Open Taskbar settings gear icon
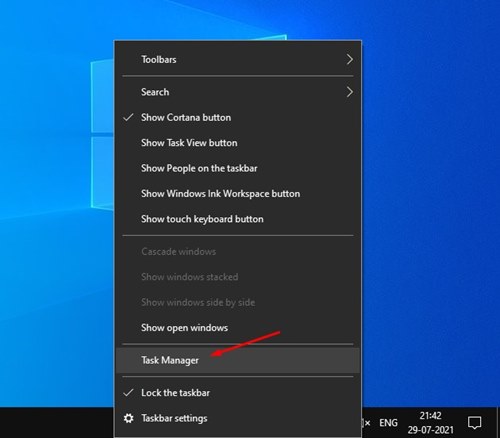Screen dimensions: 500x438 pos(129,418)
